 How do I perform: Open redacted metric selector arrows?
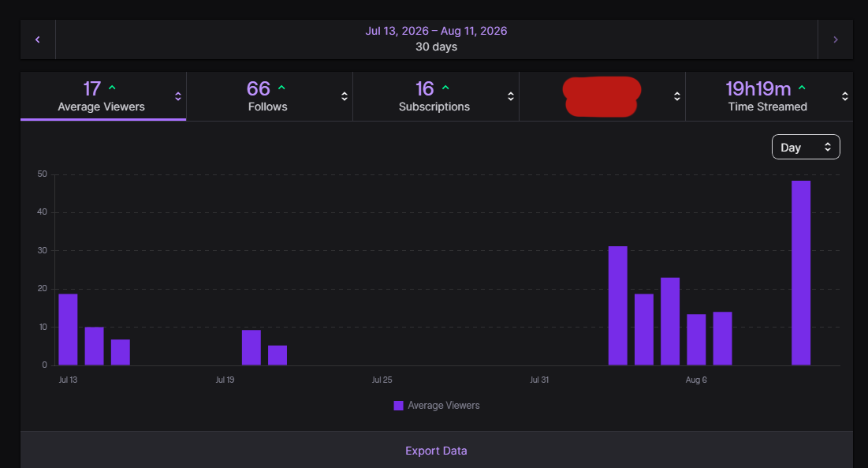click(x=677, y=96)
